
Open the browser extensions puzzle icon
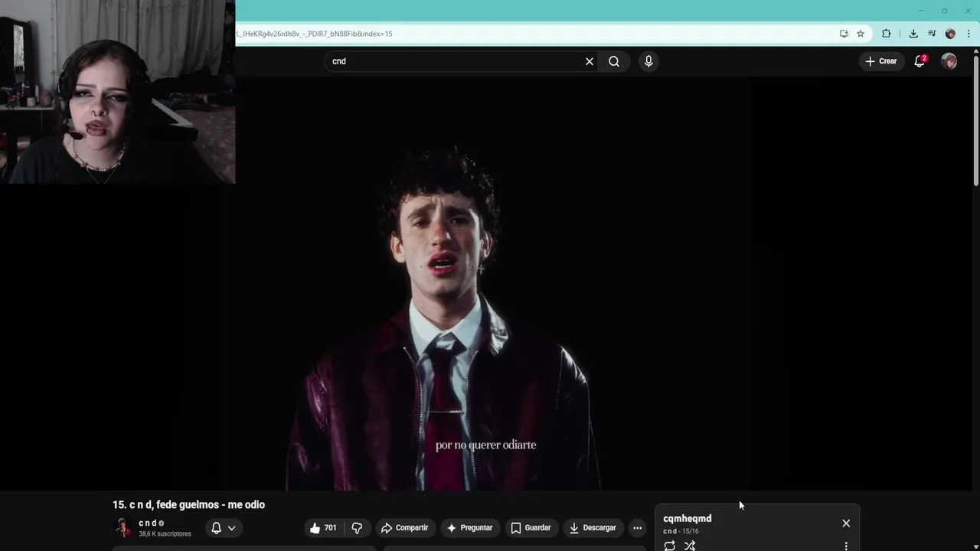pyautogui.click(x=887, y=34)
